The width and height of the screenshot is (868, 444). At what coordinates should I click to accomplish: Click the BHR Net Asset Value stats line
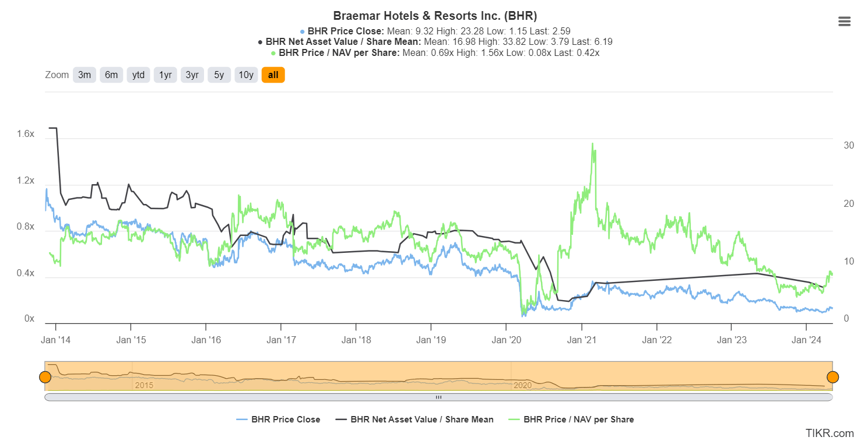click(x=434, y=42)
